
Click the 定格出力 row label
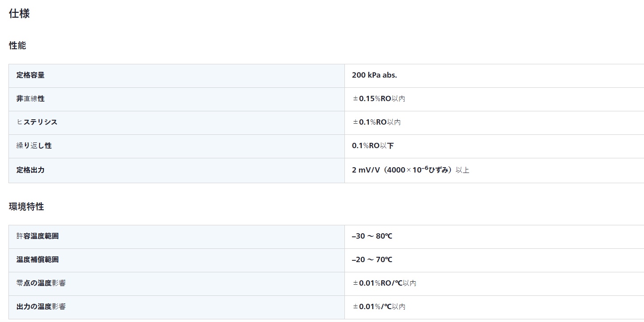(31, 170)
